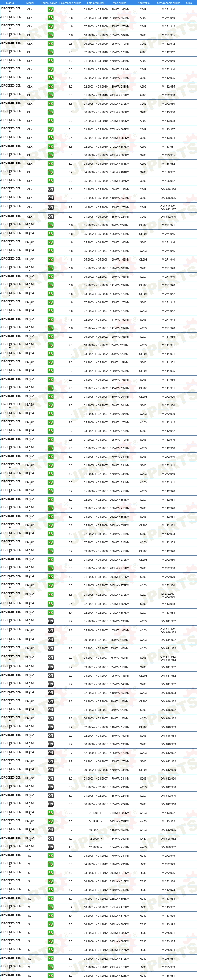Click the Pojemność silnika column header

click(x=70, y=3)
